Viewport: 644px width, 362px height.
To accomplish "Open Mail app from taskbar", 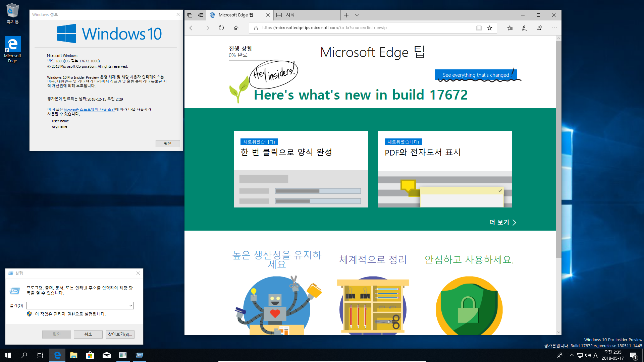I will point(107,355).
